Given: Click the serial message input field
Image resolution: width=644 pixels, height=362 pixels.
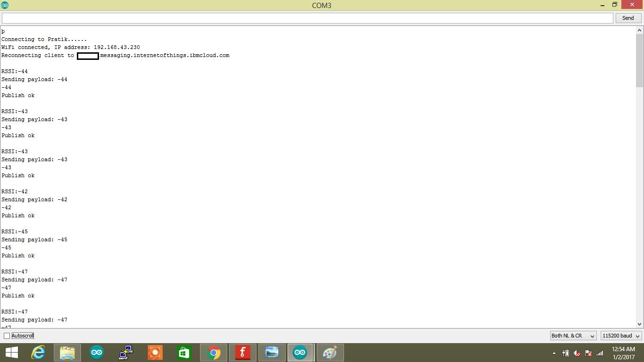Looking at the screenshot, I should coord(307,18).
